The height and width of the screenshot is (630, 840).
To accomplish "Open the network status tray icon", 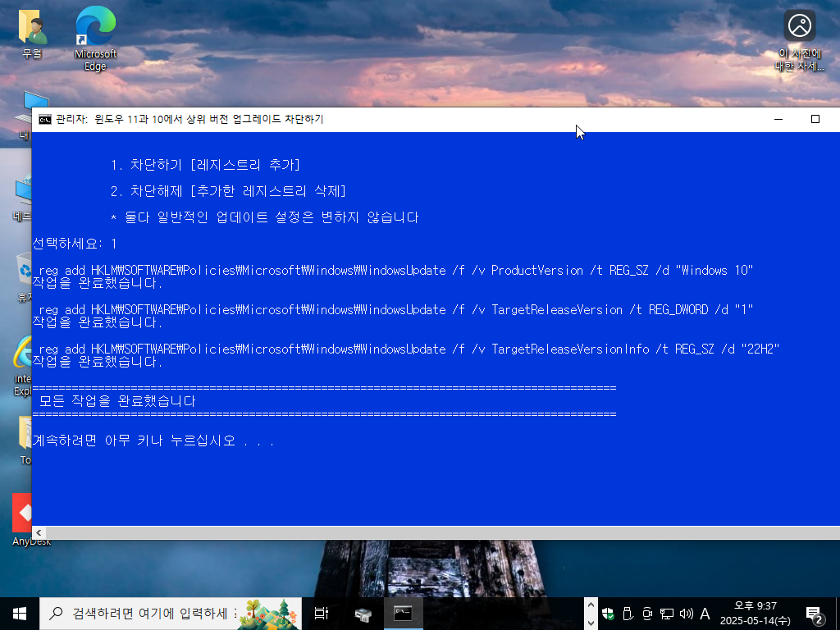I will 666,614.
